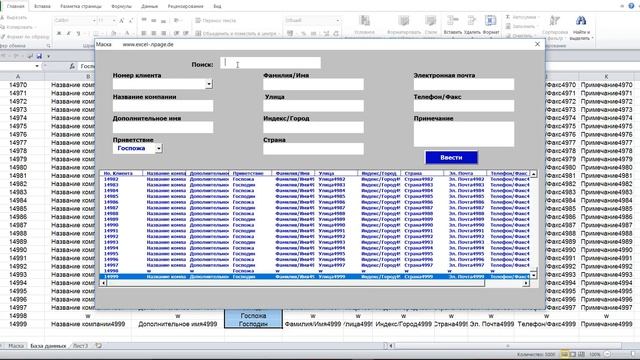Open the font size dropdown in ribbon

113,20
